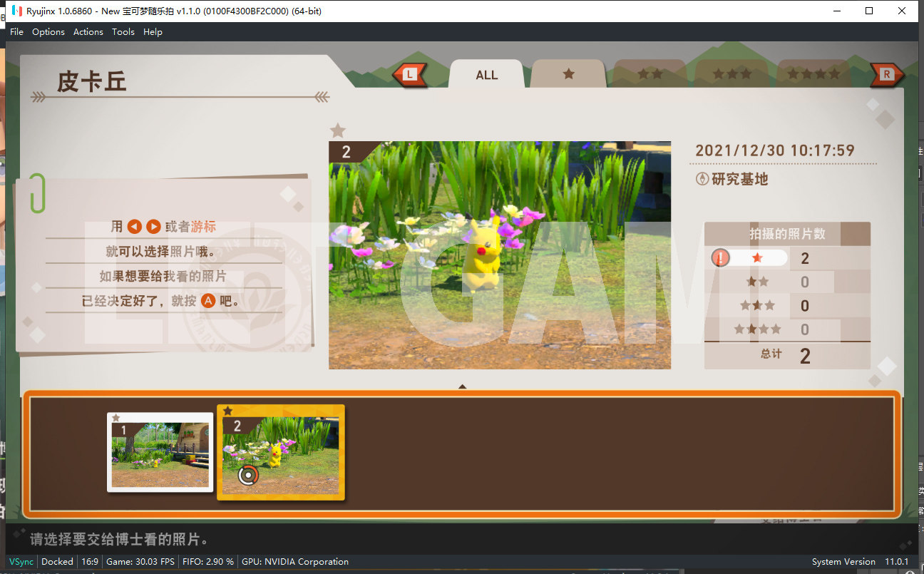This screenshot has width=924, height=574.
Task: Toggle VSync in the status bar
Action: click(21, 562)
